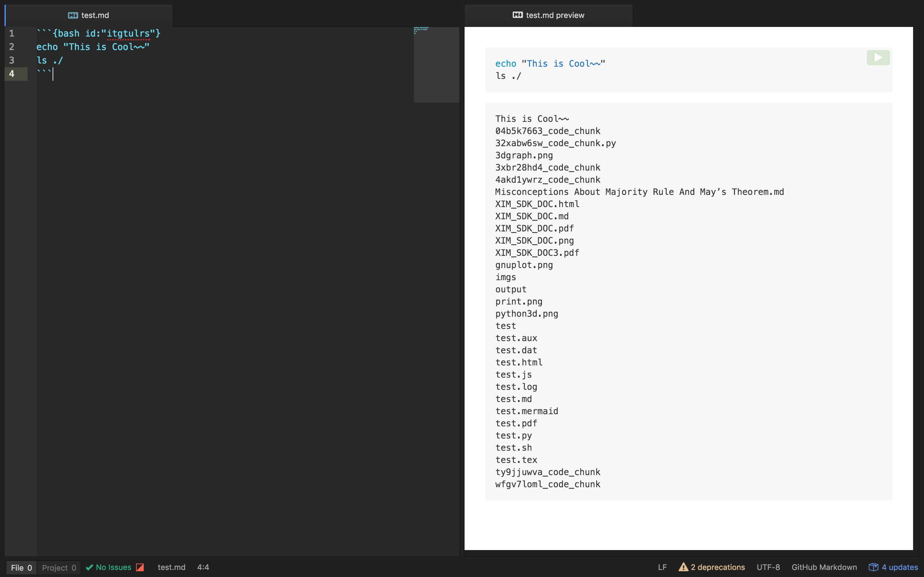Image resolution: width=924 pixels, height=577 pixels.
Task: Open the 4 updates link
Action: (900, 567)
